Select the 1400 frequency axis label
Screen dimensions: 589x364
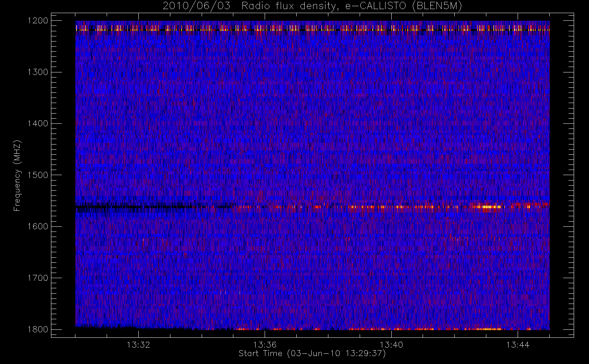click(x=38, y=123)
